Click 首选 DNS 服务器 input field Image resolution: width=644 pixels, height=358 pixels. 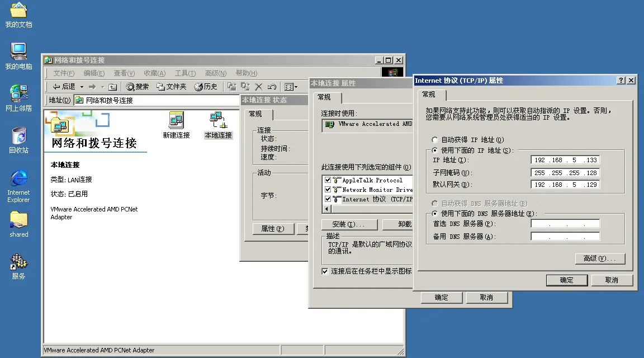pos(565,224)
